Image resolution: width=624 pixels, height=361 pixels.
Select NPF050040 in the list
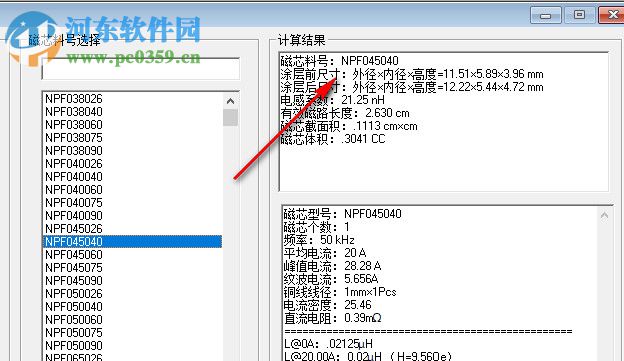[x=74, y=307]
